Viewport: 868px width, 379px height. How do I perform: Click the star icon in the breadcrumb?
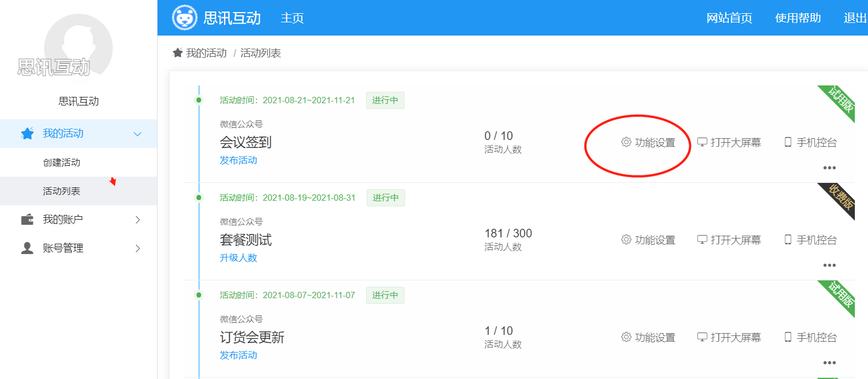tap(178, 53)
